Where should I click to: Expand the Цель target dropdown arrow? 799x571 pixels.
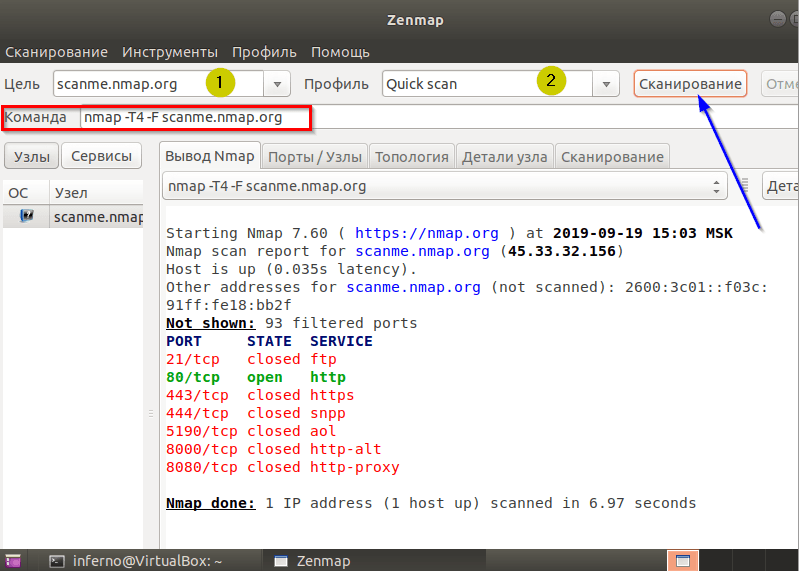277,84
